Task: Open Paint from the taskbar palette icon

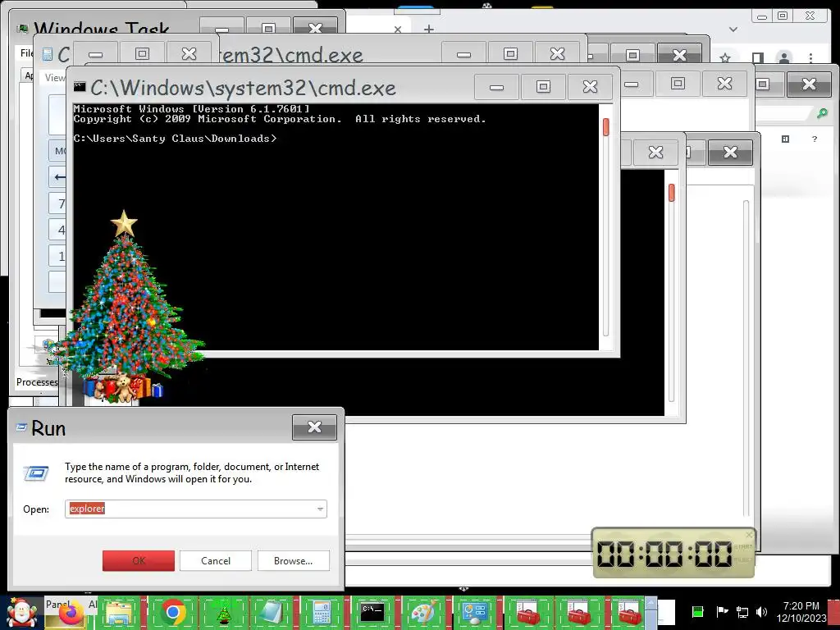Action: [422, 613]
